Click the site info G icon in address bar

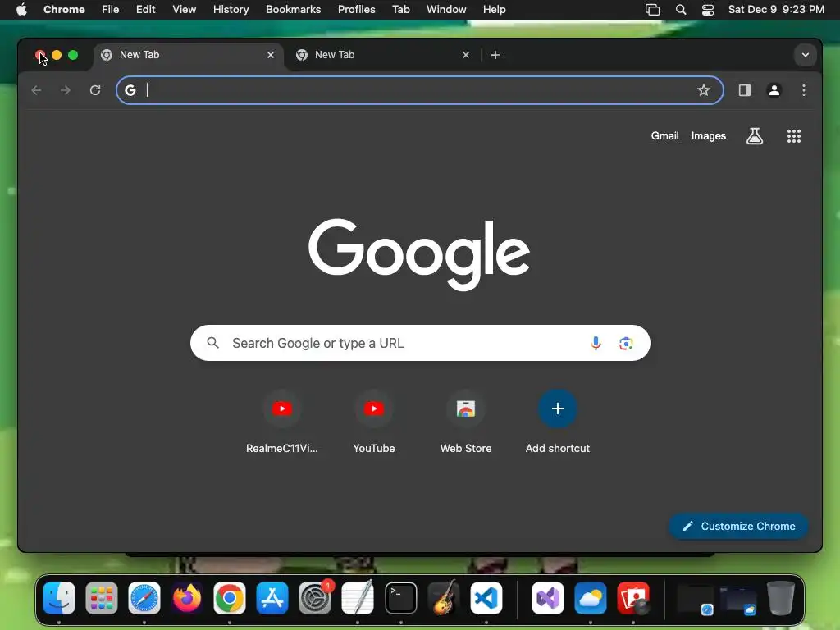[x=130, y=90]
